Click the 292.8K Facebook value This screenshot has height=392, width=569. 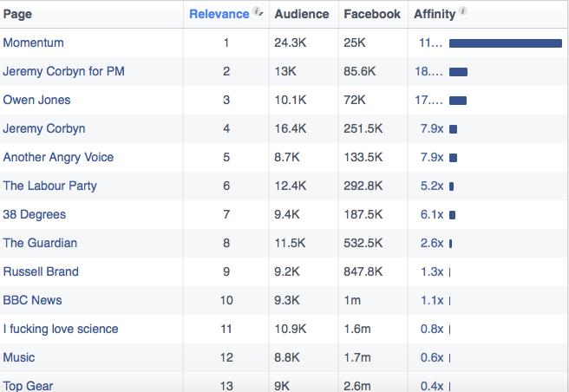tap(363, 186)
